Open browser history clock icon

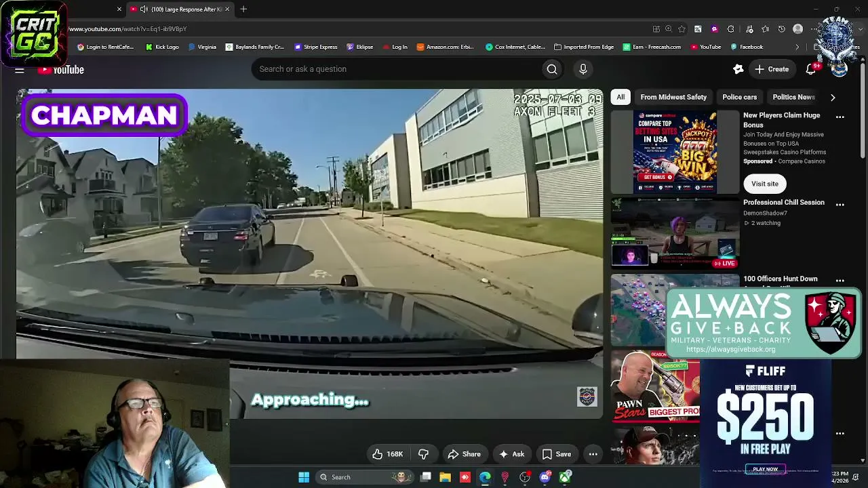[x=782, y=29]
